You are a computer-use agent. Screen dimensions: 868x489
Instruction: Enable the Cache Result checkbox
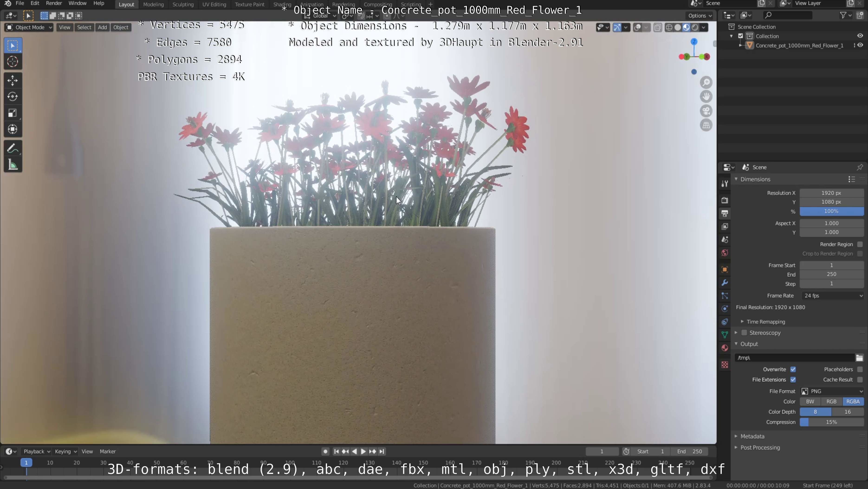pos(860,380)
